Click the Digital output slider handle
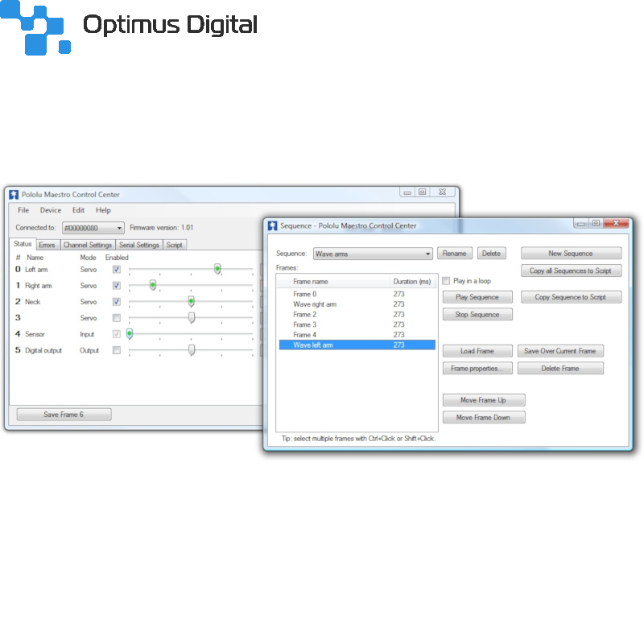This screenshot has width=644, height=644. click(x=192, y=350)
